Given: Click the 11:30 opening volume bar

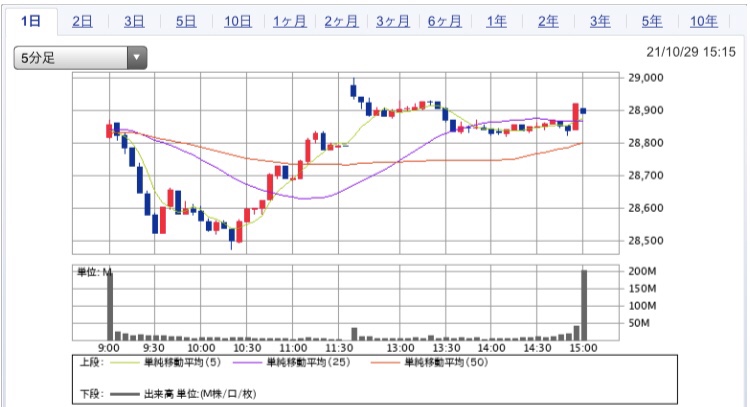Looking at the screenshot, I should [x=354, y=334].
